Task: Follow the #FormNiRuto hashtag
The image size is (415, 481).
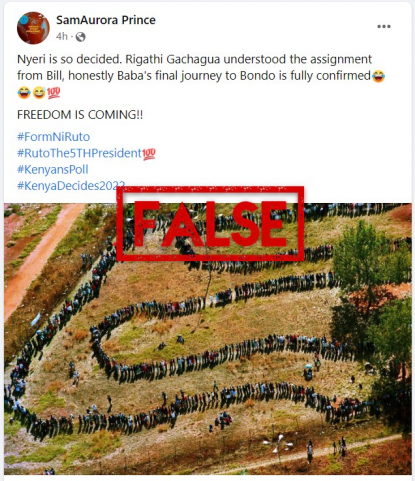Action: point(53,137)
